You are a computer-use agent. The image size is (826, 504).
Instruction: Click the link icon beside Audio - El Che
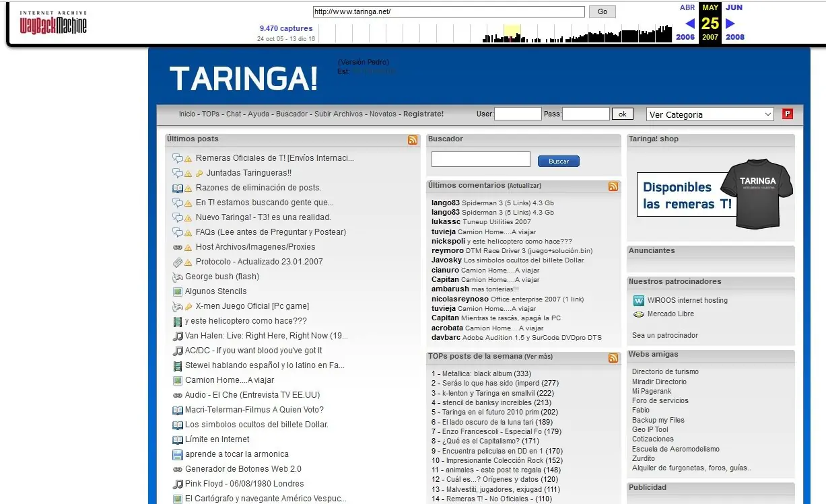(x=178, y=395)
